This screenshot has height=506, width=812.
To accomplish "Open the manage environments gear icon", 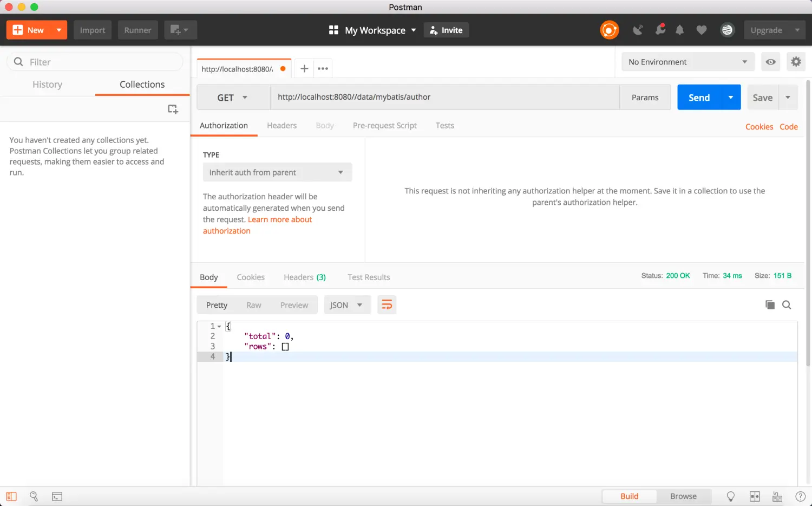I will coord(796,62).
